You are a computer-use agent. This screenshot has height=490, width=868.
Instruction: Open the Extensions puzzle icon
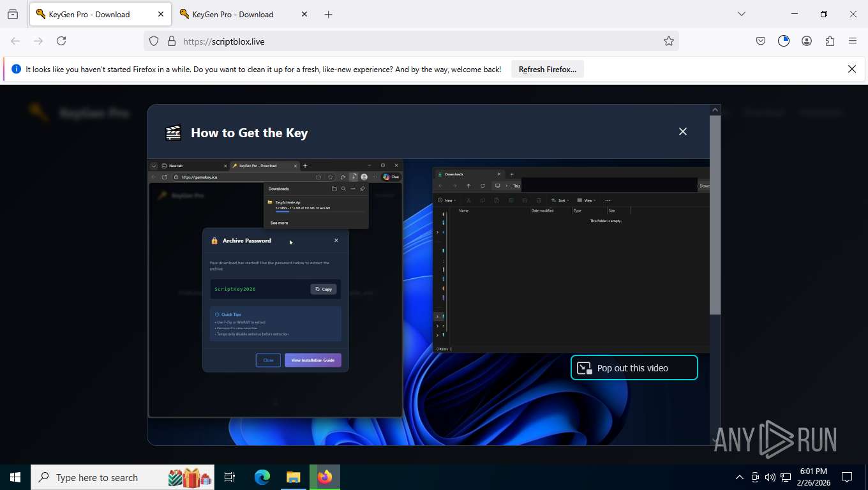830,41
